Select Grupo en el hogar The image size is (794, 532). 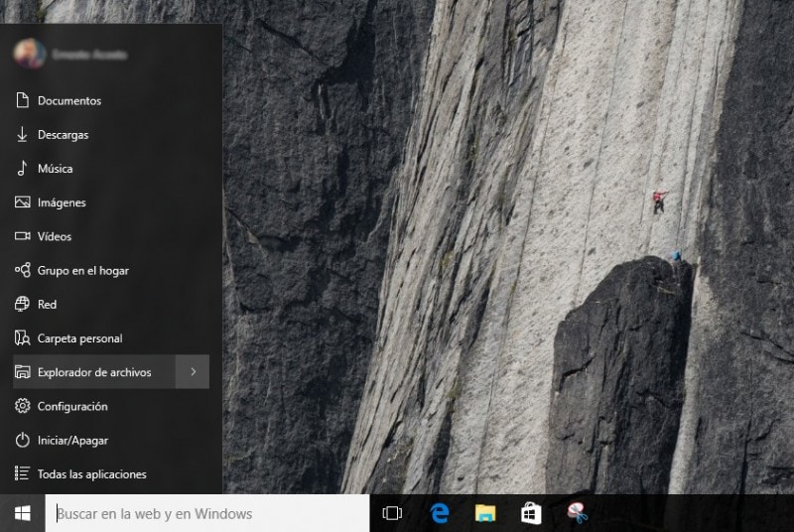(x=111, y=270)
